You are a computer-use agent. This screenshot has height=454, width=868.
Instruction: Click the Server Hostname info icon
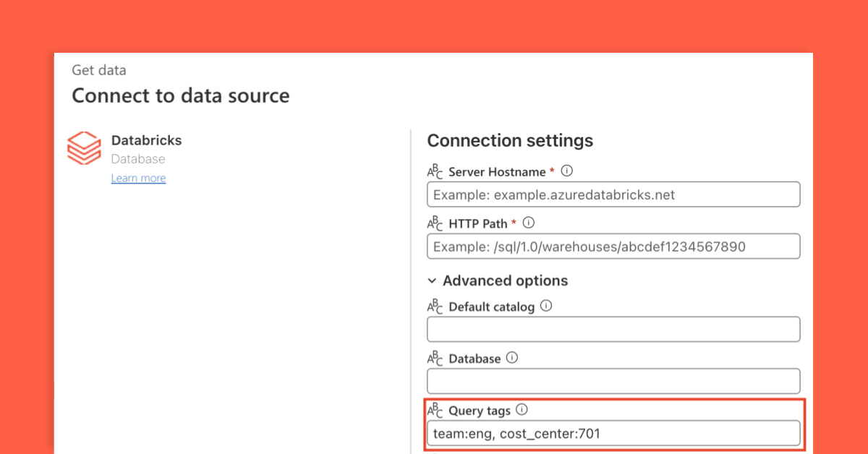pos(567,171)
